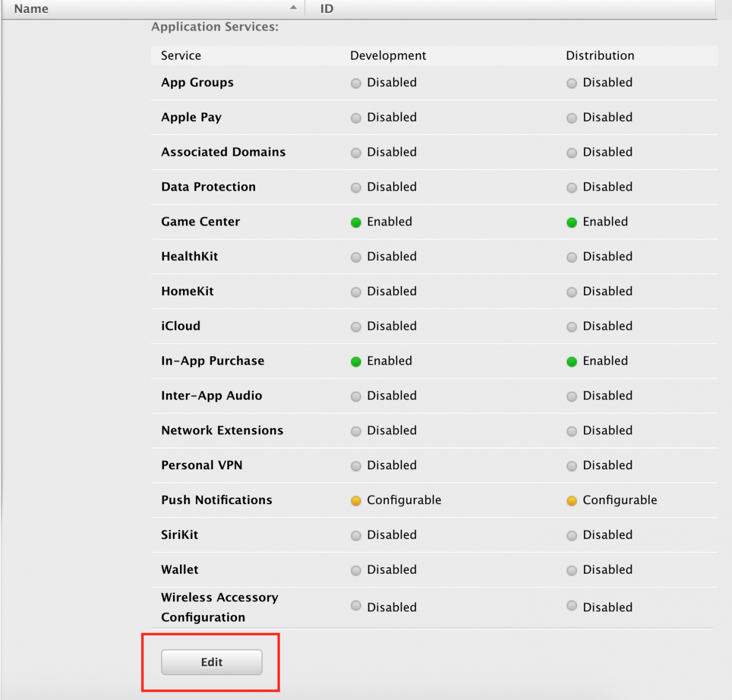Select the Inter-App Audio service row
This screenshot has height=700, width=732.
[212, 396]
